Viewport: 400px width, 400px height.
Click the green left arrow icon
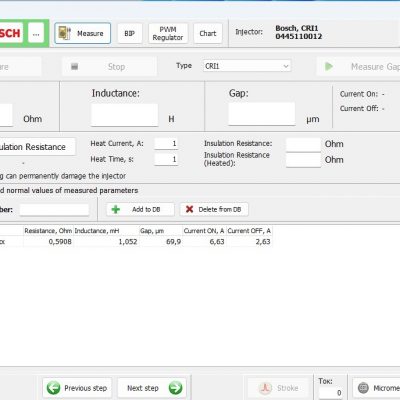point(53,388)
